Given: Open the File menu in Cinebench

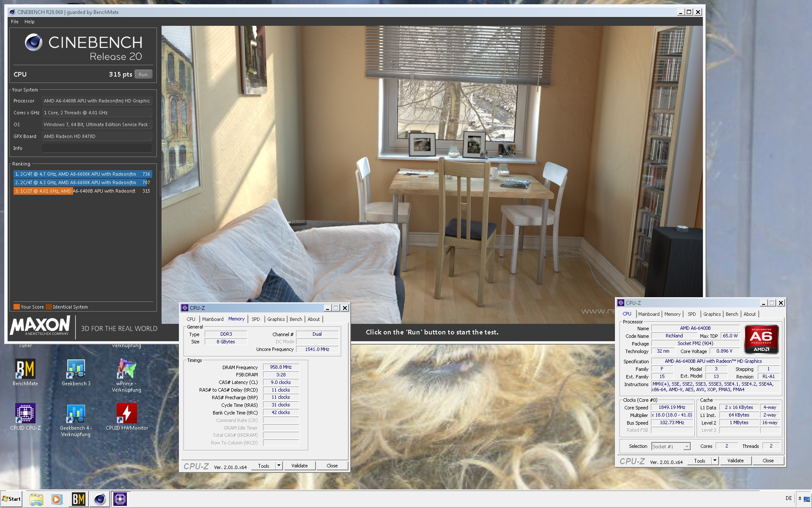Looking at the screenshot, I should coord(15,22).
